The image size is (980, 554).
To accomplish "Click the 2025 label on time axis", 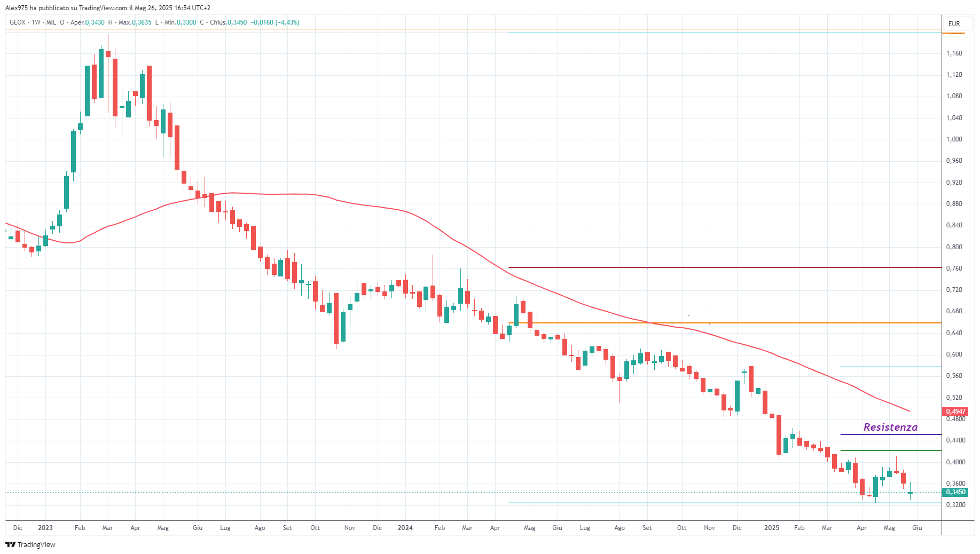I will pyautogui.click(x=771, y=528).
